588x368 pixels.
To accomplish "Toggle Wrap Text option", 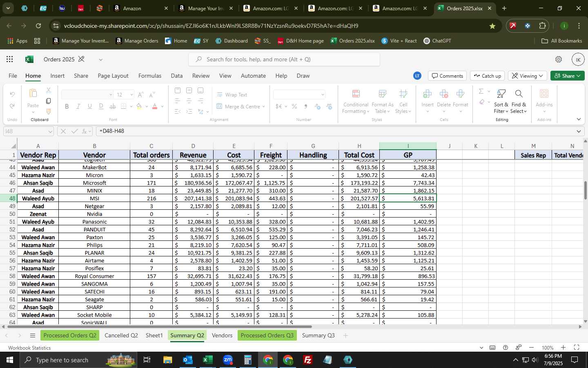I will 232,94.
